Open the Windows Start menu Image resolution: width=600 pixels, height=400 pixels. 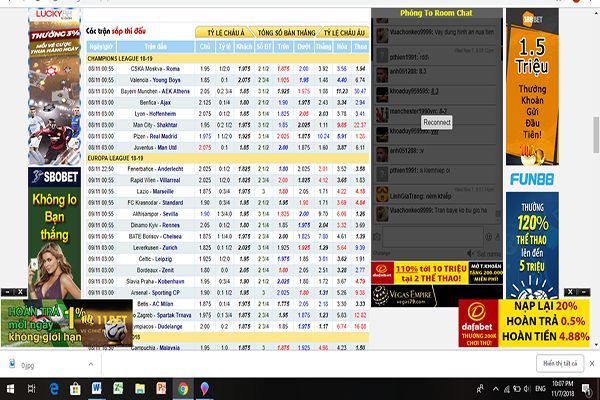tap(10, 389)
